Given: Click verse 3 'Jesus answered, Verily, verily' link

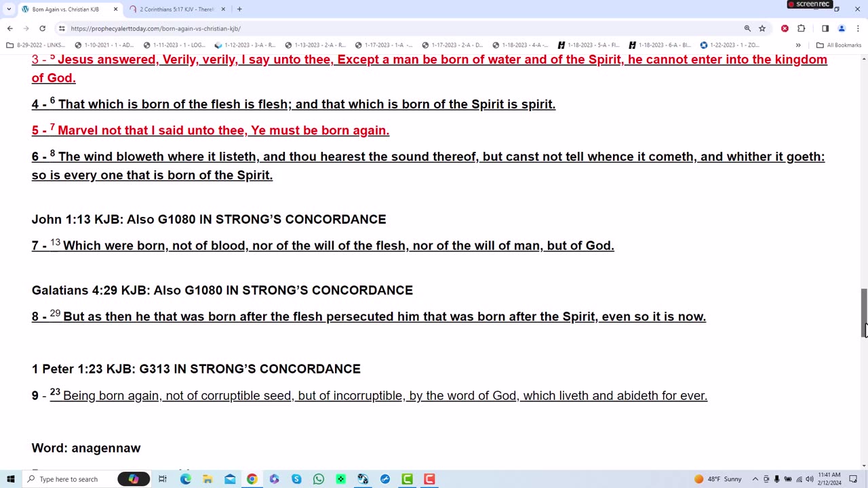Looking at the screenshot, I should pyautogui.click(x=429, y=68).
